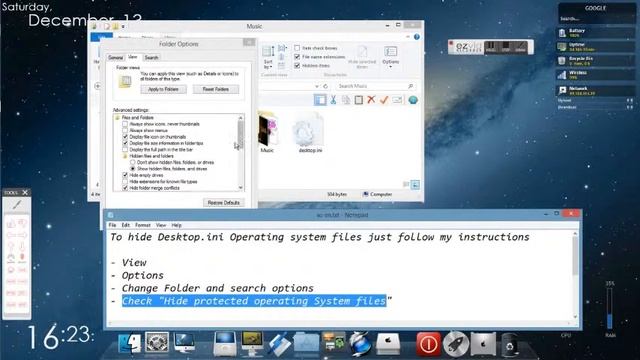Toggle Always show icons, never thumbnails
This screenshot has height=360, width=640.
point(125,124)
